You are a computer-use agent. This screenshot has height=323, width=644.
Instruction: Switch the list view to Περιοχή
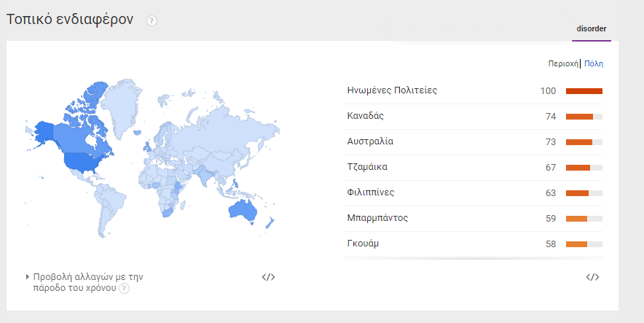[x=563, y=63]
